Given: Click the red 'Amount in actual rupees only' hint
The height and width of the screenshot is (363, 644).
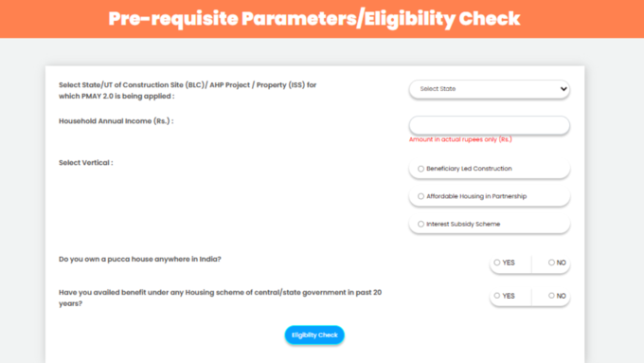Looking at the screenshot, I should point(460,139).
